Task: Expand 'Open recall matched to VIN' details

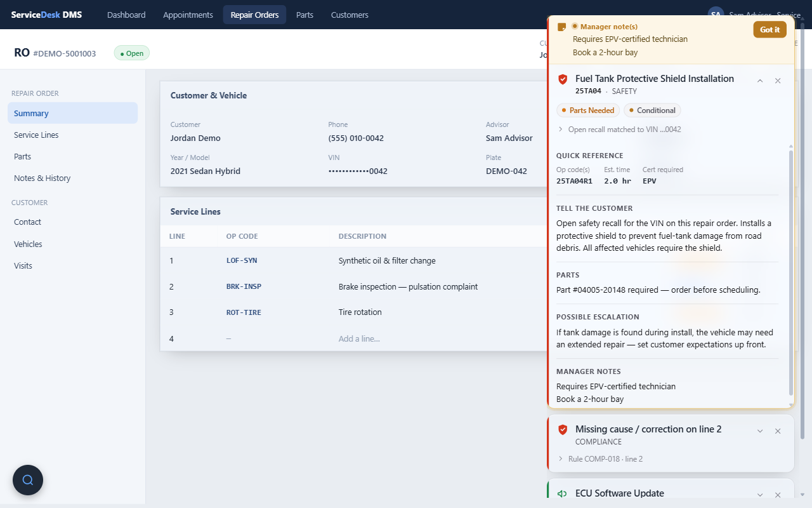Action: click(619, 130)
